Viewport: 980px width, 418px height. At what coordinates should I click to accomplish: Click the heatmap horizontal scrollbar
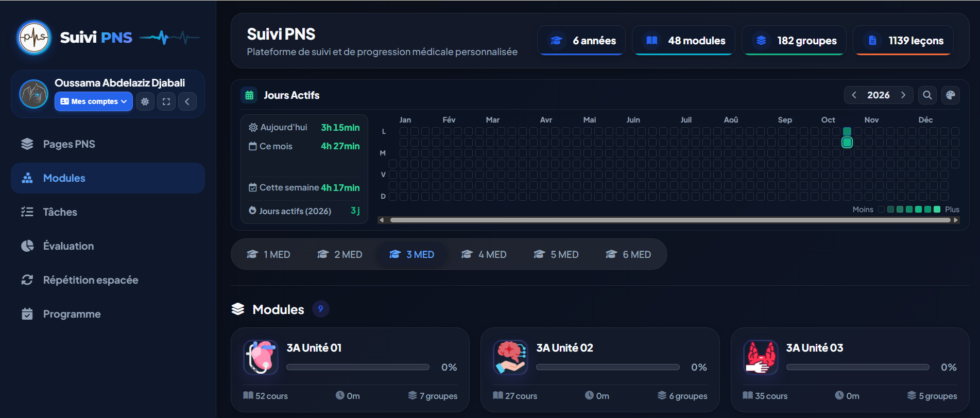670,220
